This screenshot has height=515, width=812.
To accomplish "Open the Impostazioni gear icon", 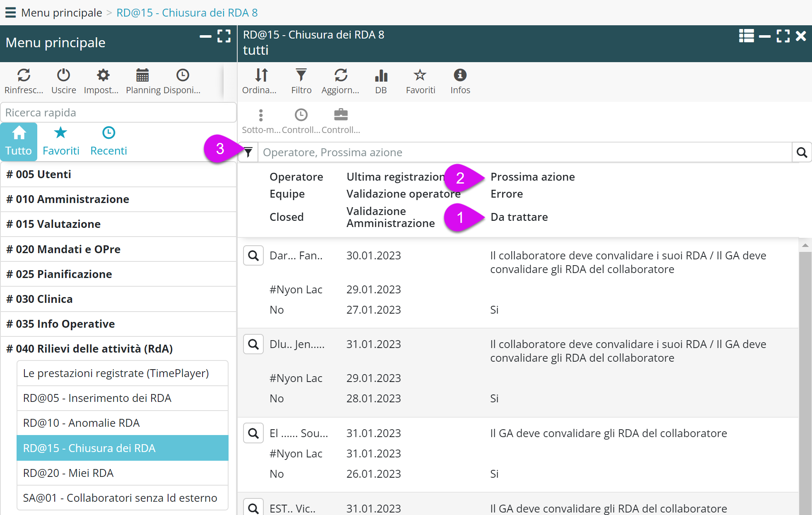I will click(x=102, y=75).
